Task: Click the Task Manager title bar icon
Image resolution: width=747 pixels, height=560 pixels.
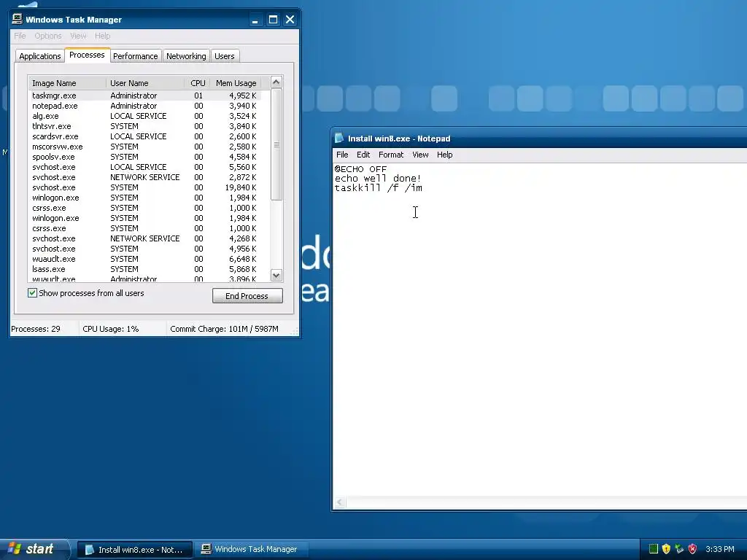Action: tap(18, 19)
